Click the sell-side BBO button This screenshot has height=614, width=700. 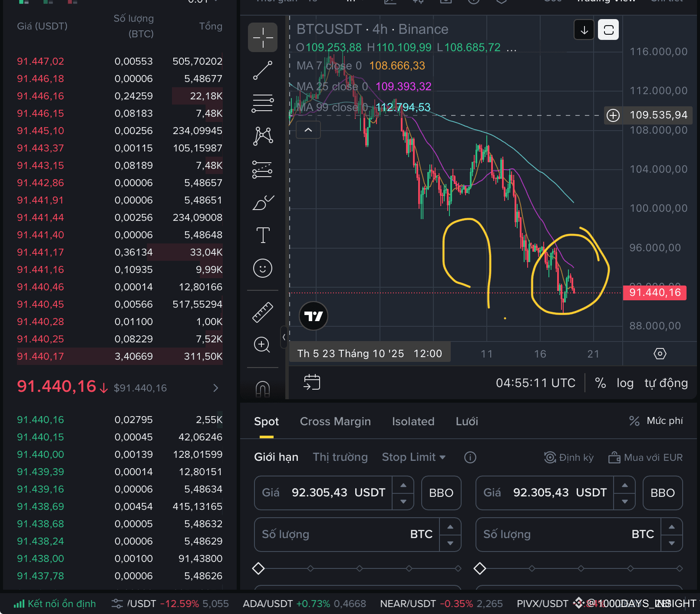pyautogui.click(x=663, y=493)
